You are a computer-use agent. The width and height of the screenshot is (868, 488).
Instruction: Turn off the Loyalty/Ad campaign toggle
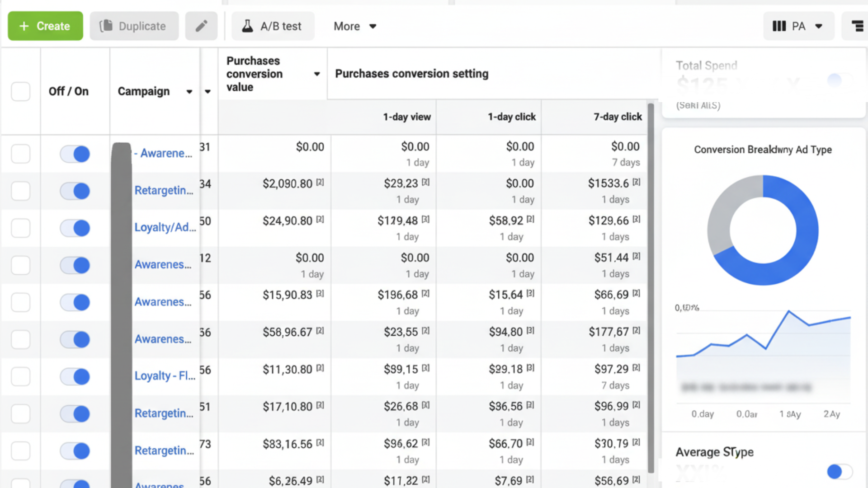click(75, 228)
